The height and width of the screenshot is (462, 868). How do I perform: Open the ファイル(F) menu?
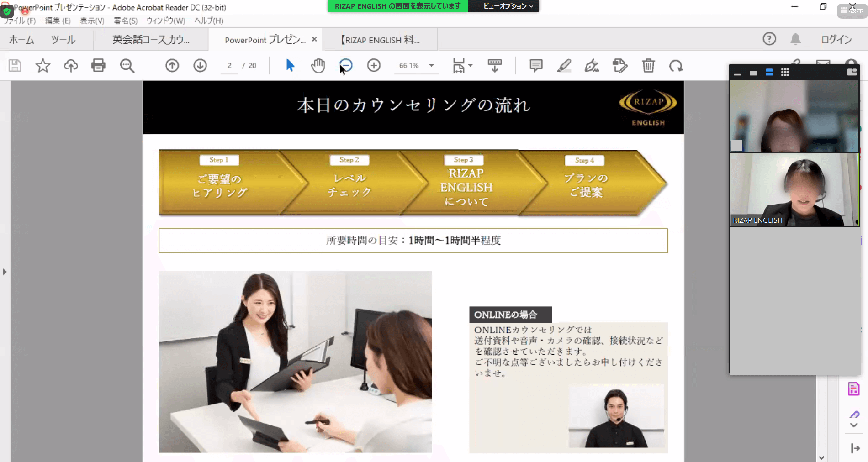click(x=19, y=21)
